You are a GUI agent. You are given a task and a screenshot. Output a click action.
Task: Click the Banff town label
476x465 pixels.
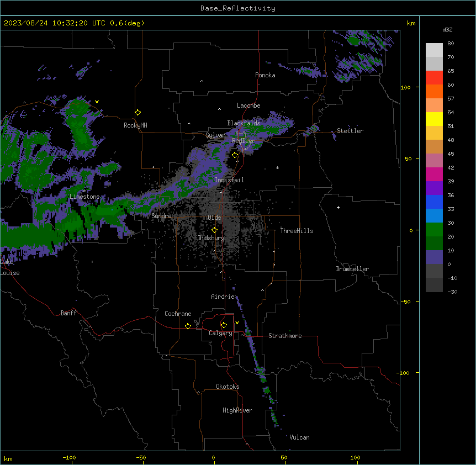click(68, 313)
